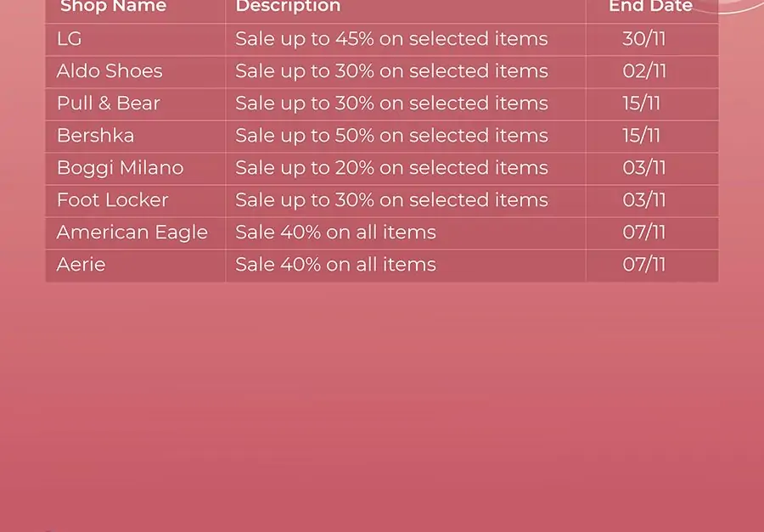Click the 15/11 end date for Pull & Bear

(x=641, y=104)
